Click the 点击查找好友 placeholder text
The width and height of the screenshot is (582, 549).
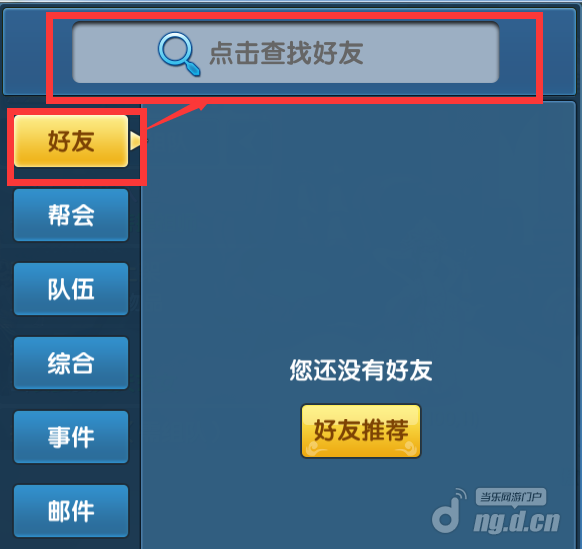coord(286,53)
